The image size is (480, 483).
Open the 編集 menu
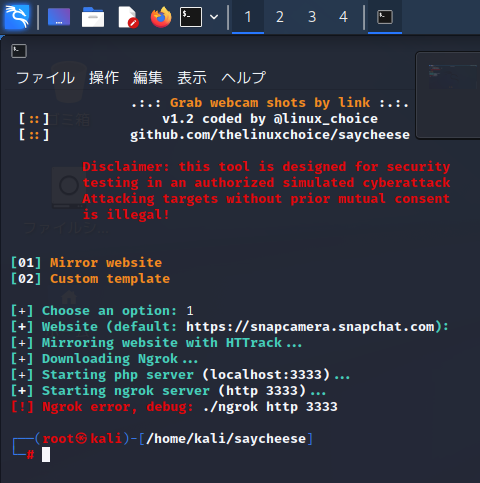tap(148, 78)
